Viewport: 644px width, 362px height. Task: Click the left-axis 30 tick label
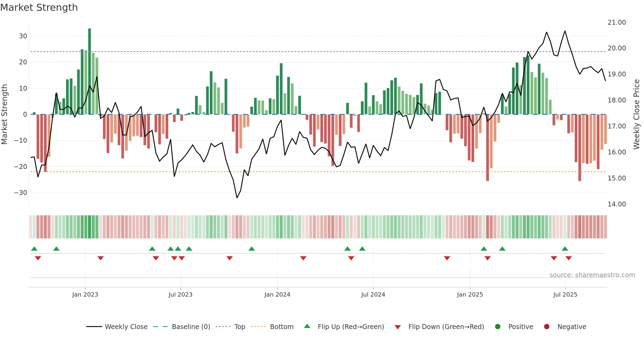[23, 36]
